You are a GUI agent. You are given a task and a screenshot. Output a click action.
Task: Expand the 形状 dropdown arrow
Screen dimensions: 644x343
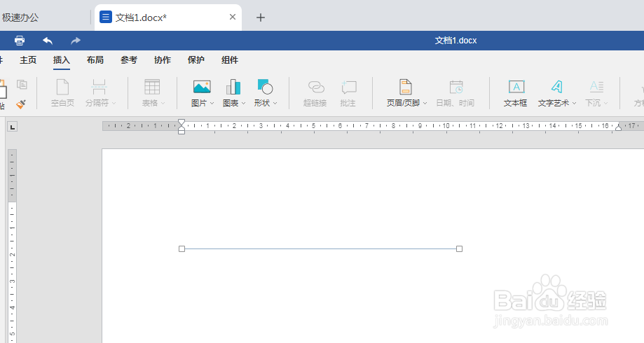275,104
